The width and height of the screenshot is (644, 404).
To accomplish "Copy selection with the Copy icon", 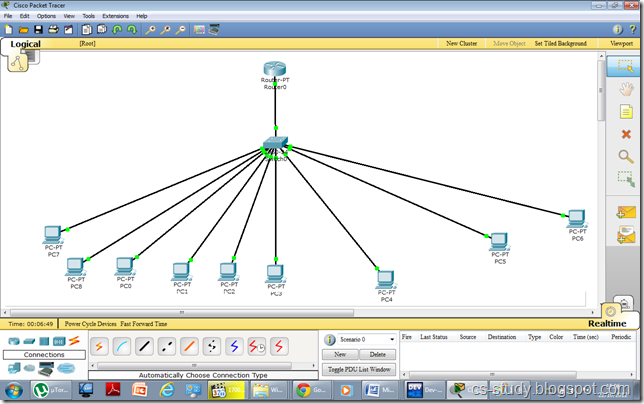I will pyautogui.click(x=87, y=30).
